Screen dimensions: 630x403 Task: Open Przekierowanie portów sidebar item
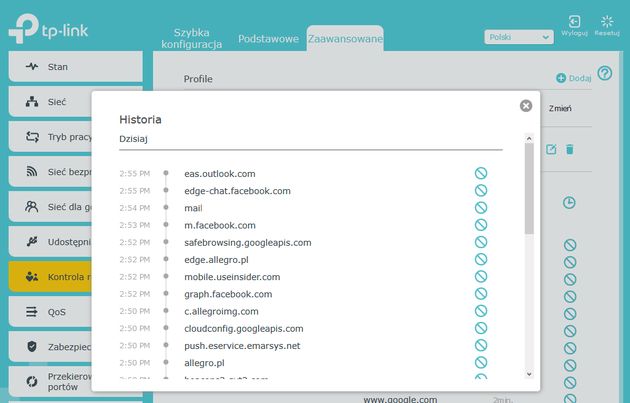pyautogui.click(x=50, y=382)
